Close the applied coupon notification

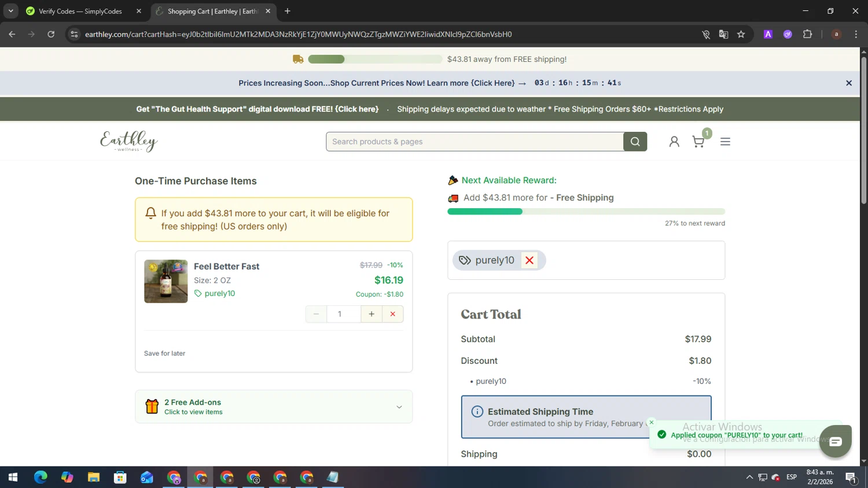click(x=652, y=422)
